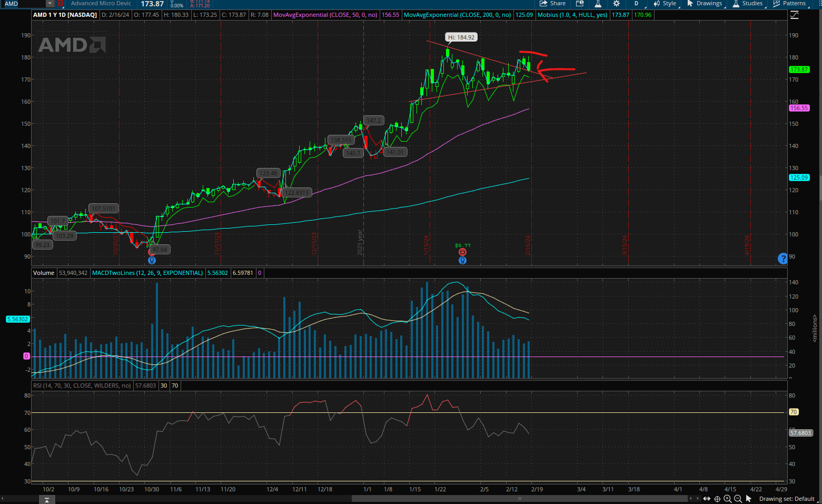This screenshot has width=822, height=504.
Task: Click the 107.5101 price label bubble
Action: pos(103,209)
